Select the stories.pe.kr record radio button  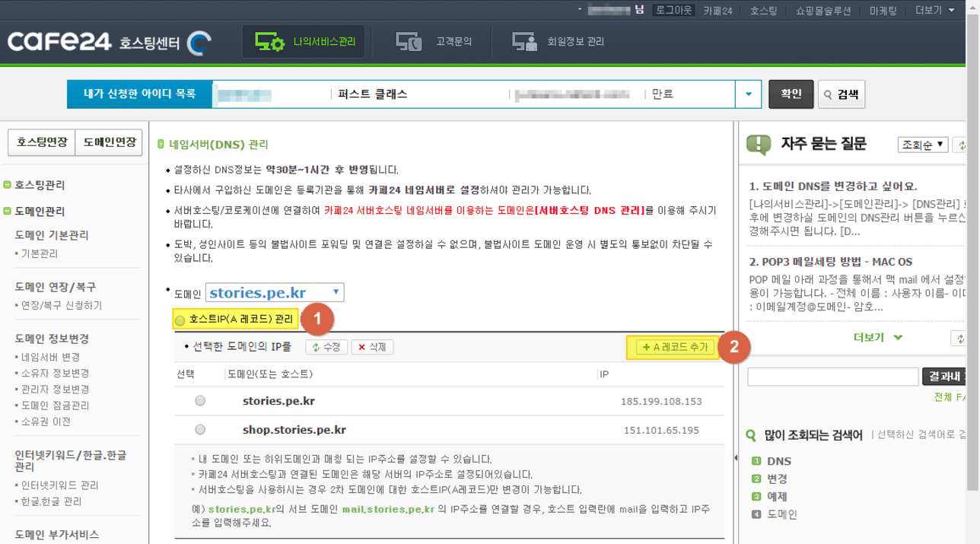coord(200,401)
